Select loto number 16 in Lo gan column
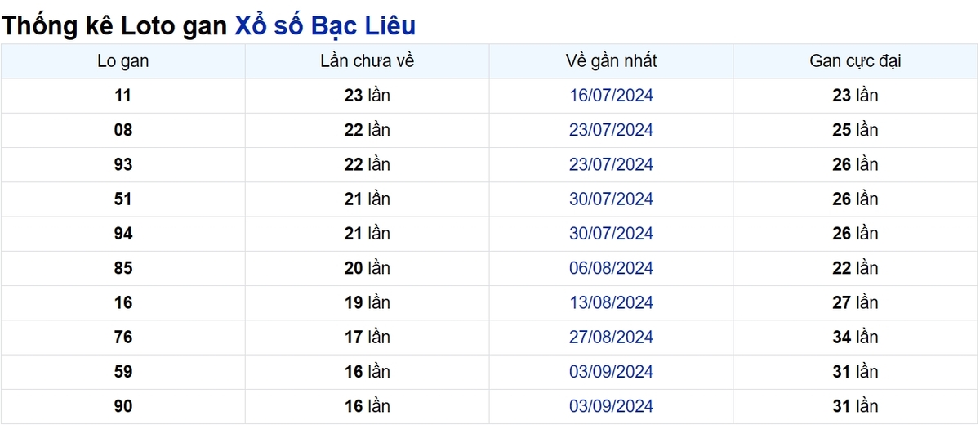This screenshot has width=980, height=425. click(x=122, y=302)
